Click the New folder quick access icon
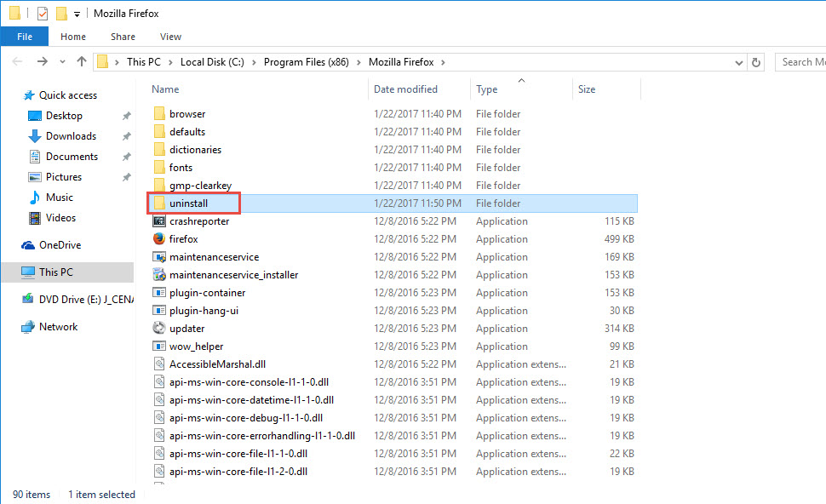Screen dimensions: 826x504 point(61,13)
